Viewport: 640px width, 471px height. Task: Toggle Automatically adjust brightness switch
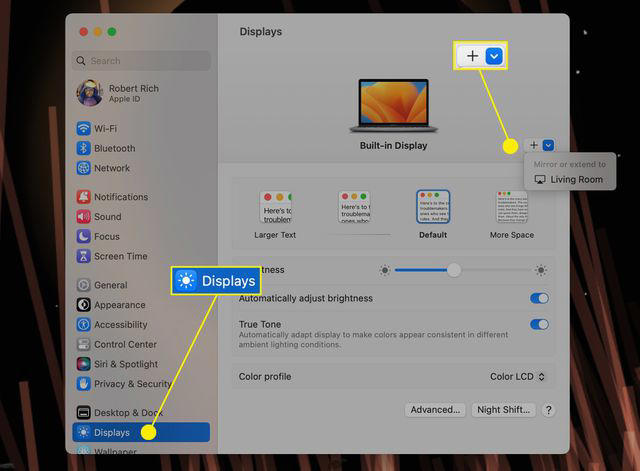click(x=539, y=298)
